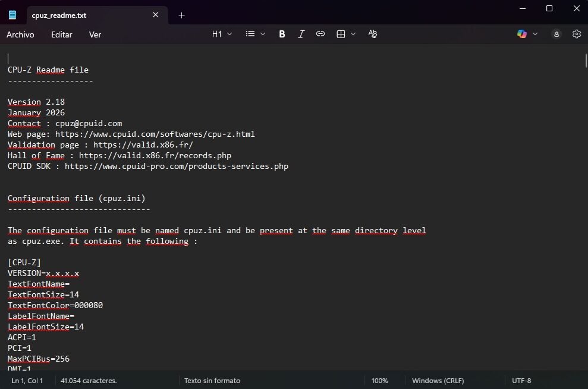Click the insert link icon
588x389 pixels.
click(320, 34)
